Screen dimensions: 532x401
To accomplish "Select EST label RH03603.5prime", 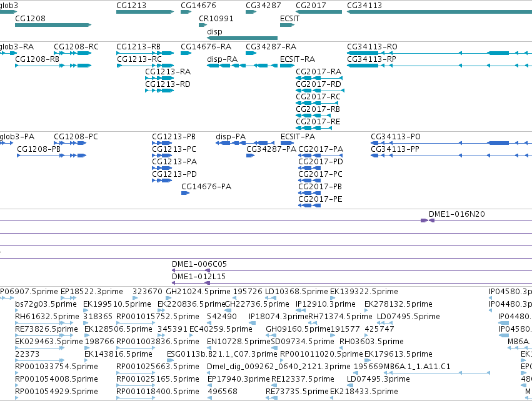I will pyautogui.click(x=371, y=342).
